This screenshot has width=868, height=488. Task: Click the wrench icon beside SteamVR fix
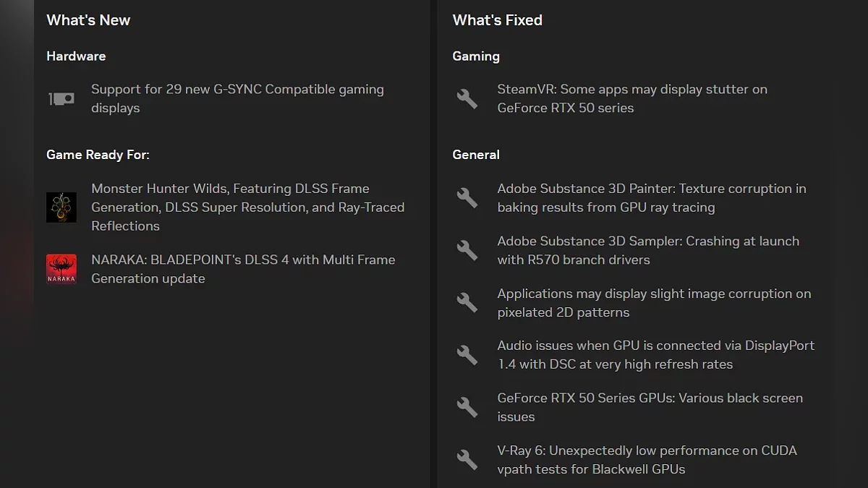point(467,98)
